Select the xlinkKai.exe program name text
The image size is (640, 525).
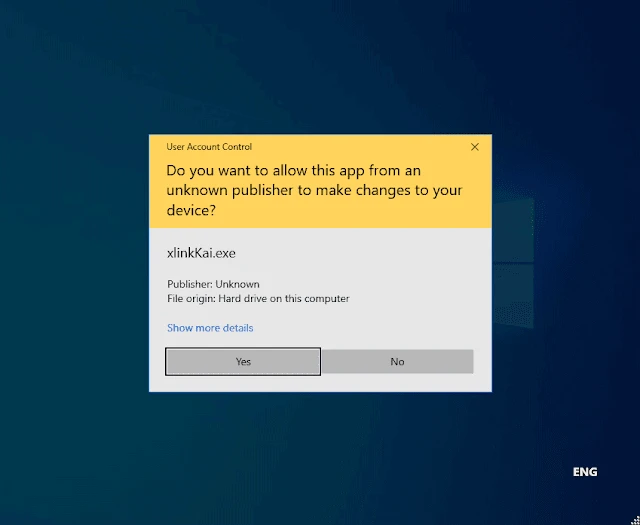(x=201, y=253)
